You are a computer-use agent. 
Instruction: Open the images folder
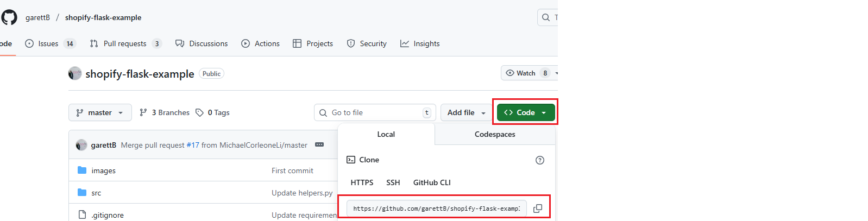(x=103, y=171)
